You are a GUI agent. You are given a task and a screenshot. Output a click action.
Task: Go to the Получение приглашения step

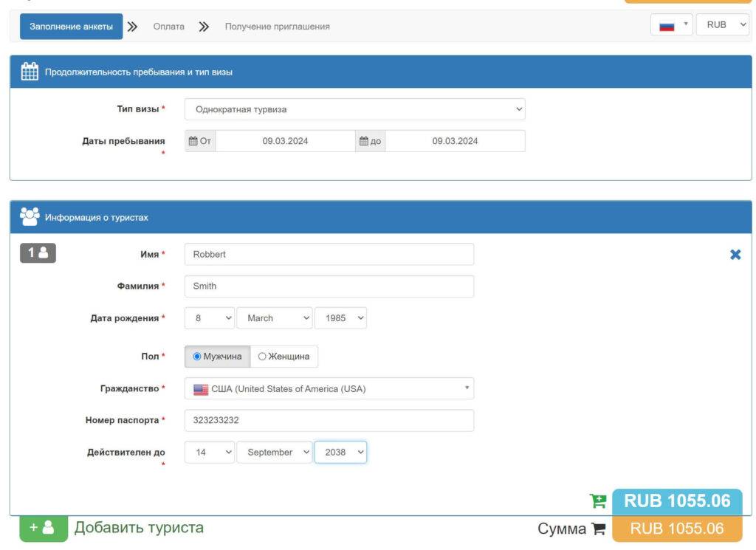277,27
